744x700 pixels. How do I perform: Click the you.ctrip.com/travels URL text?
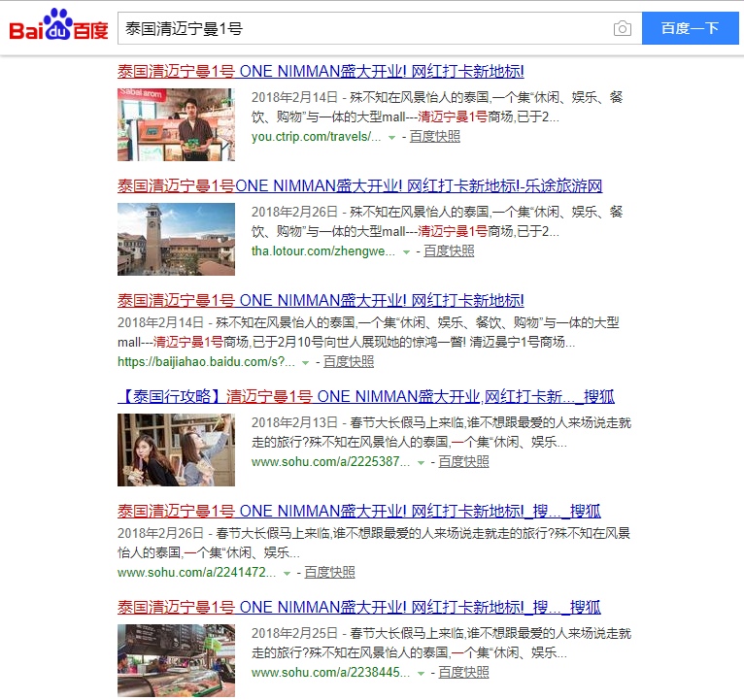click(316, 137)
